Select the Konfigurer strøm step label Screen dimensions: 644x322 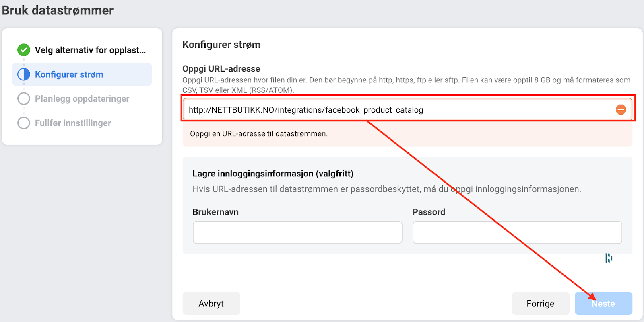(69, 74)
